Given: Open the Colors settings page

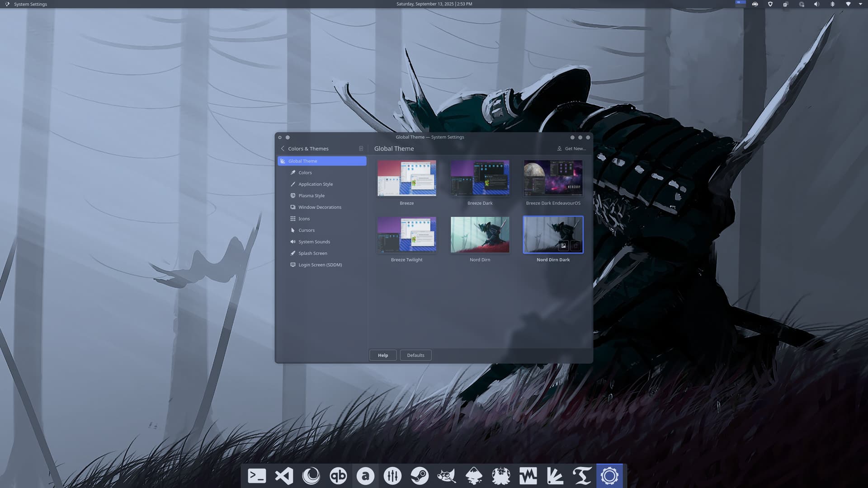Looking at the screenshot, I should (305, 173).
